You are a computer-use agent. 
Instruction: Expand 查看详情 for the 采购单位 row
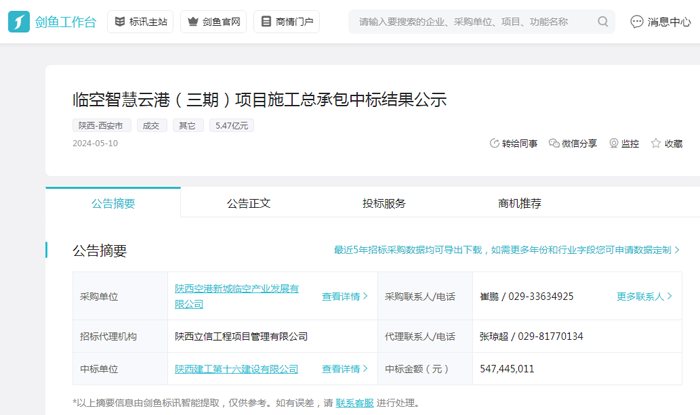click(x=344, y=297)
